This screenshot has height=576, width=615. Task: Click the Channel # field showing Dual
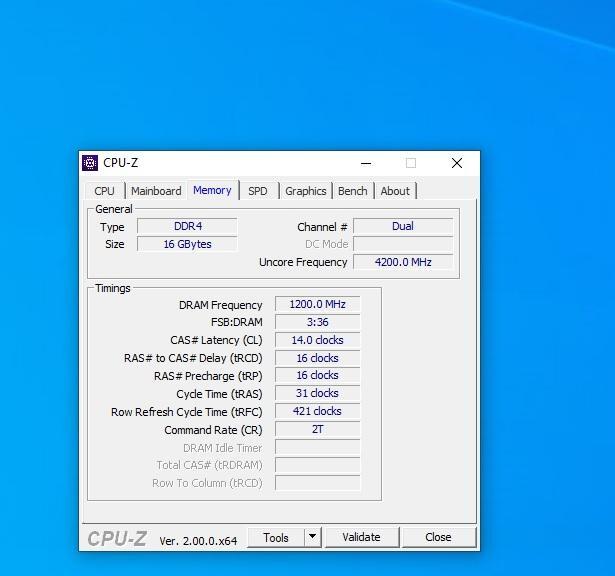pos(403,226)
